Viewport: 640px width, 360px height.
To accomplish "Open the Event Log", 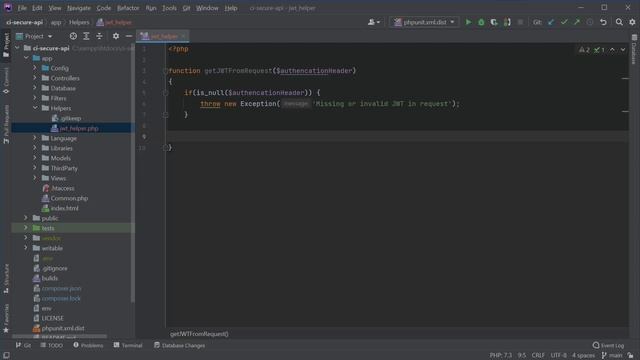I will (x=608, y=345).
